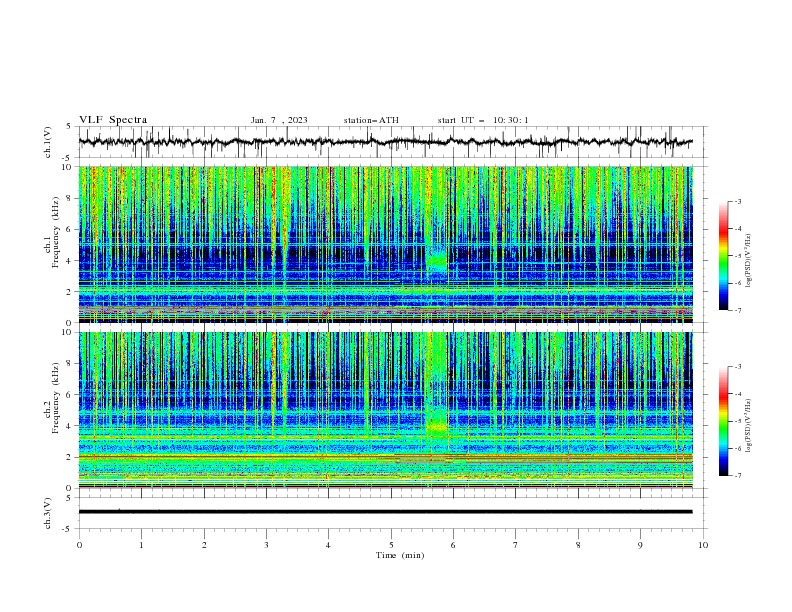Click the "Time (min)" axis label
The image size is (792, 612).
click(x=400, y=555)
